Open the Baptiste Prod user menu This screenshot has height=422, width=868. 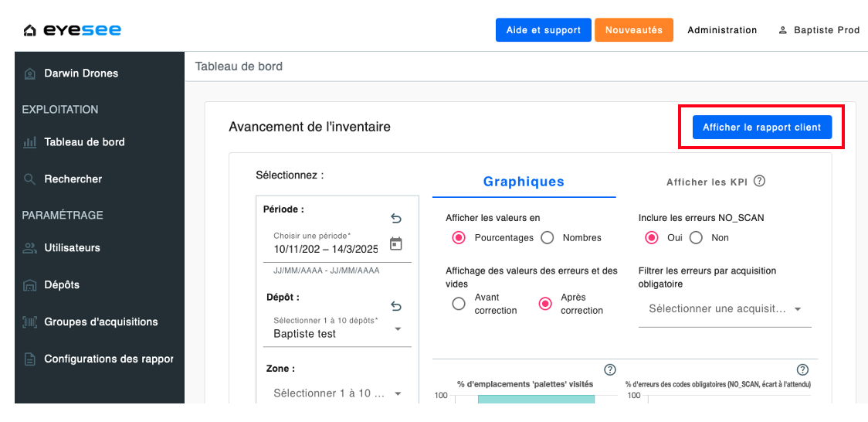tap(819, 30)
